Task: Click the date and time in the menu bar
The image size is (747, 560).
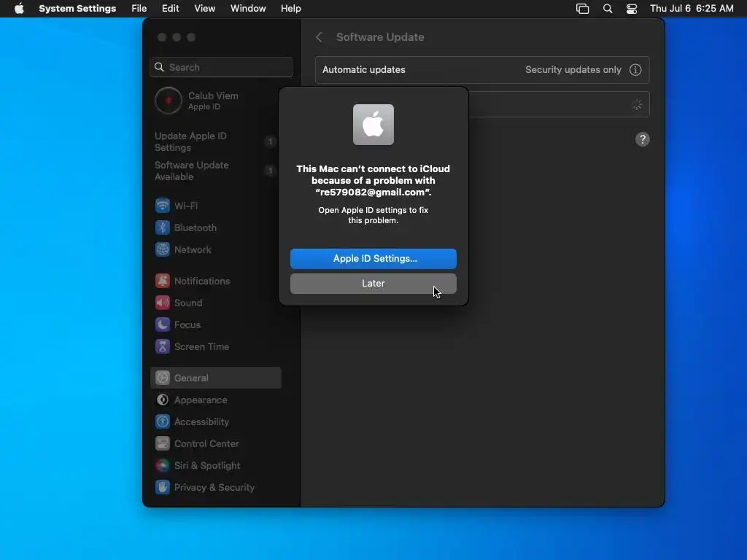Action: pos(692,9)
